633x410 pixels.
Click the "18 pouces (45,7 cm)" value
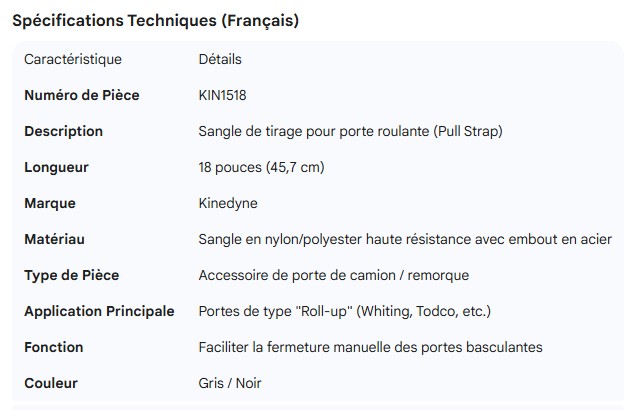point(261,167)
